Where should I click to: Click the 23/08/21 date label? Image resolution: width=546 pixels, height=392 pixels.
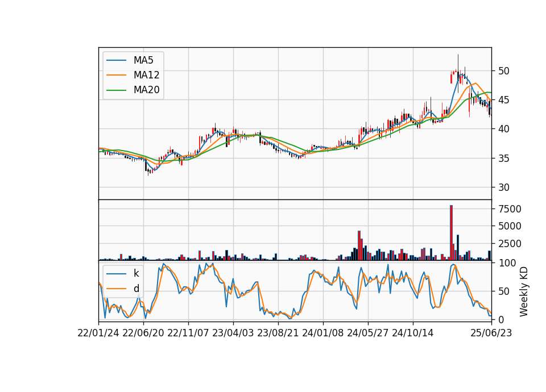pos(278,333)
